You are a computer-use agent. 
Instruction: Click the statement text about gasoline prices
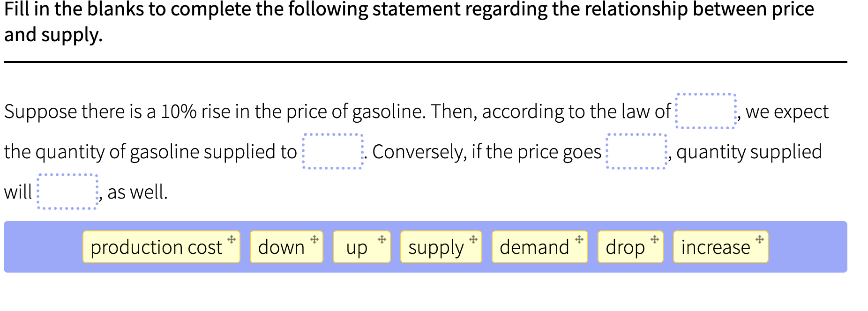point(328,111)
